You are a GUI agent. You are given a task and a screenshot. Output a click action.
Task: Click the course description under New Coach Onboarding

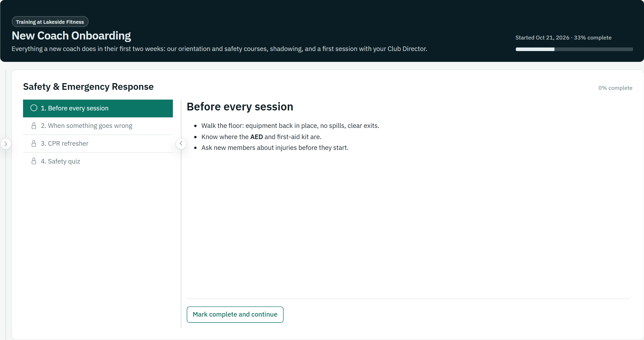click(219, 49)
